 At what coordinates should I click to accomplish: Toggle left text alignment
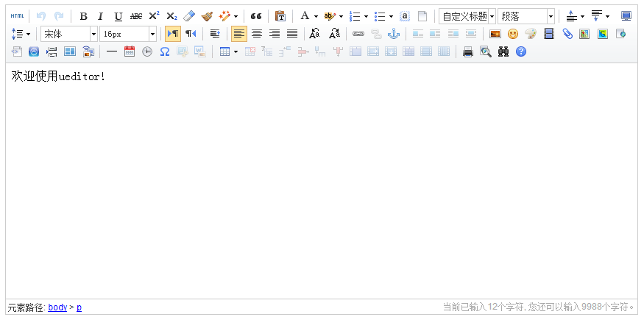[239, 34]
